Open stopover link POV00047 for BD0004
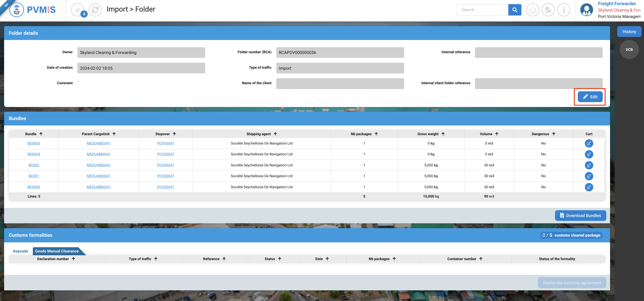This screenshot has height=301, width=644. pos(165,154)
